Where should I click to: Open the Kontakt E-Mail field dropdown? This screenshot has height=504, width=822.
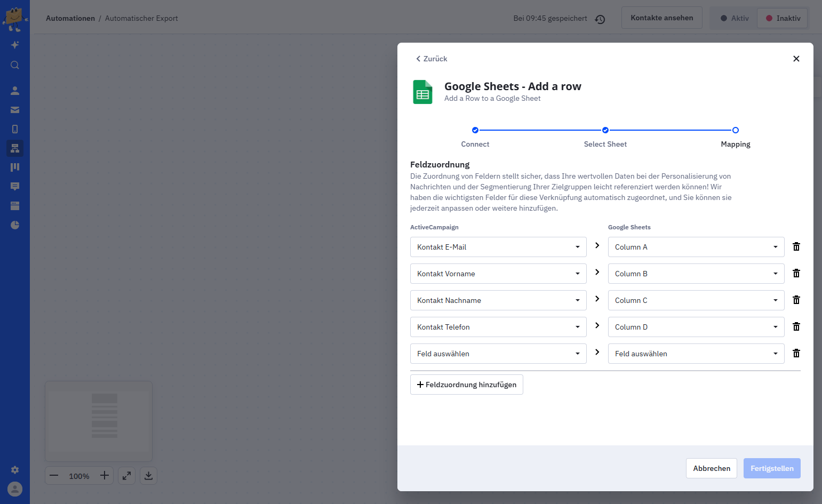(x=498, y=247)
